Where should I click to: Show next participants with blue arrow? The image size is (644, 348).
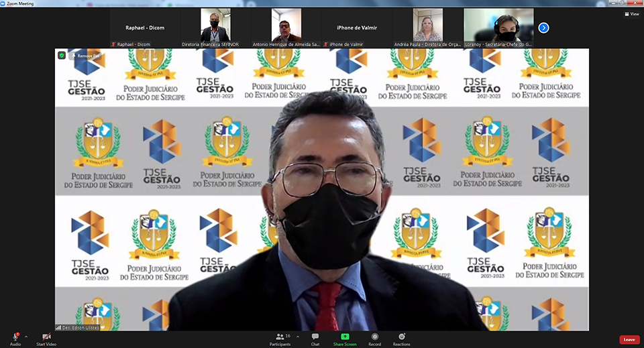pyautogui.click(x=543, y=27)
